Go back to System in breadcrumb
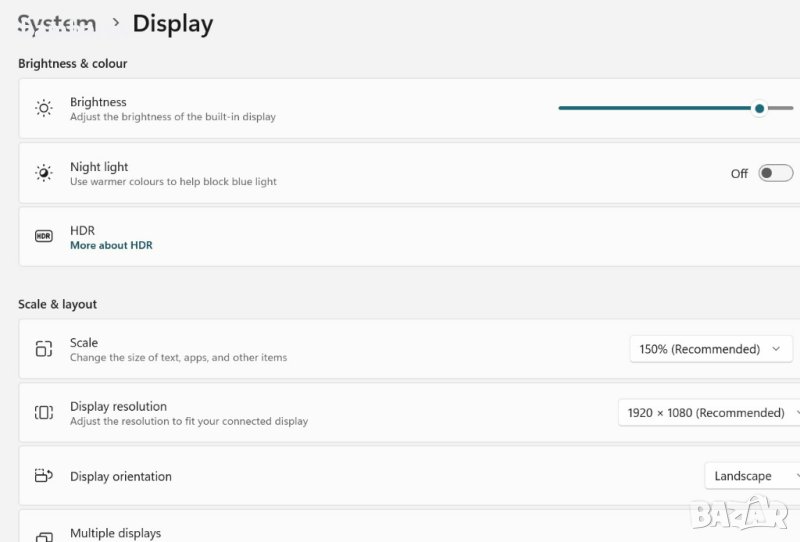Image resolution: width=800 pixels, height=542 pixels. [57, 23]
